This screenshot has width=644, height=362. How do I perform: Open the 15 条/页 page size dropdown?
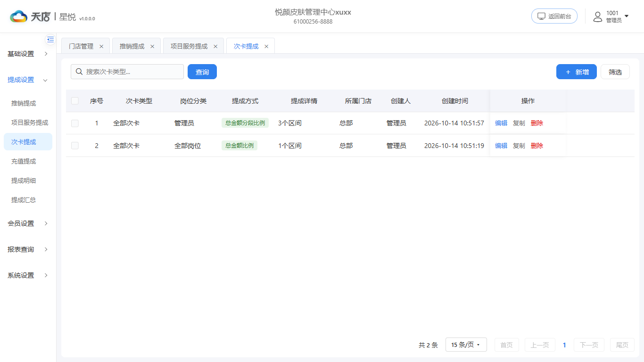466,345
